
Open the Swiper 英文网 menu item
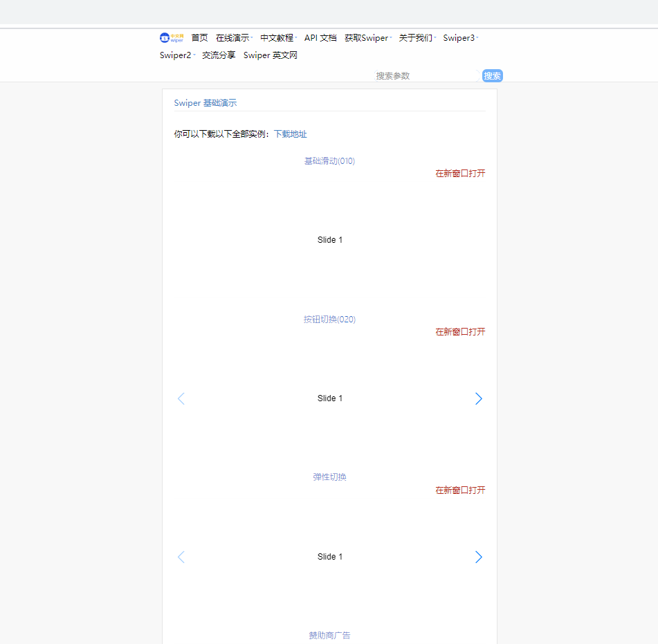271,55
